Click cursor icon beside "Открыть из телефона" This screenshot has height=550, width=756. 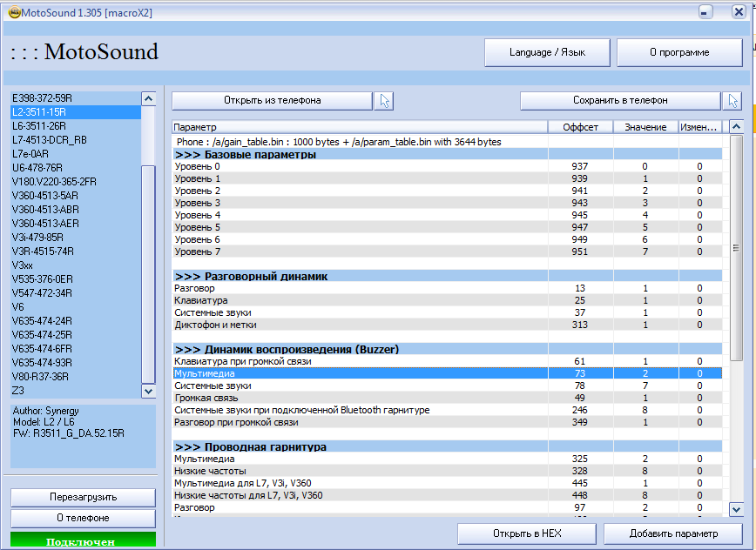[384, 101]
